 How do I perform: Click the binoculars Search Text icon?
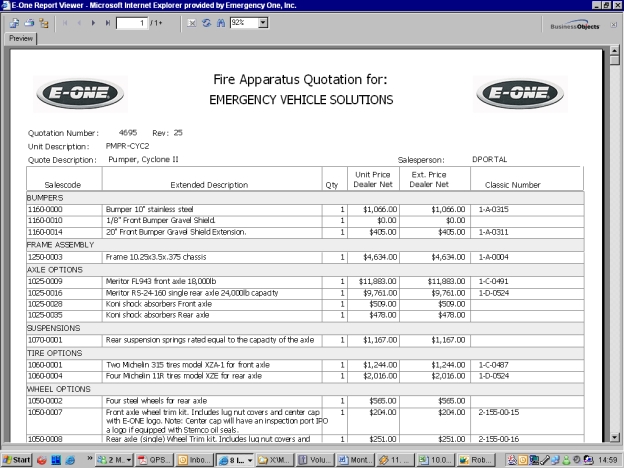[x=221, y=23]
